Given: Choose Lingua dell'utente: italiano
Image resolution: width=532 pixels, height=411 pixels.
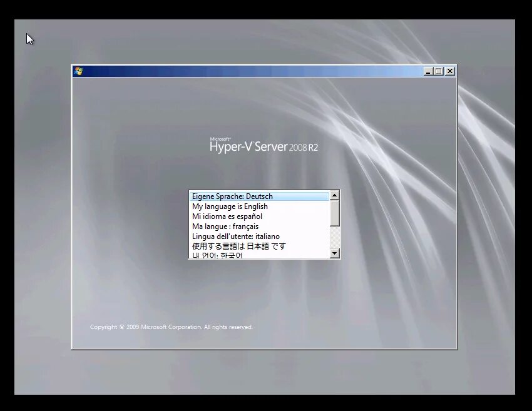Looking at the screenshot, I should pos(259,236).
